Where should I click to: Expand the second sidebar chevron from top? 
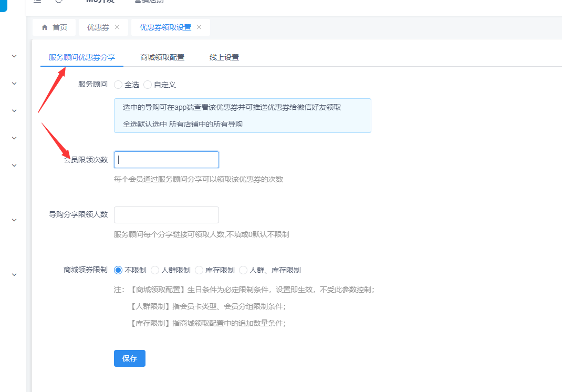pos(14,84)
